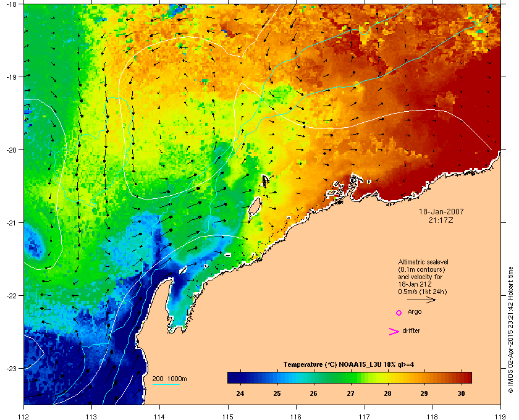Click the longitude label 116
Viewport: 519px width, 420px height.
pyautogui.click(x=296, y=416)
